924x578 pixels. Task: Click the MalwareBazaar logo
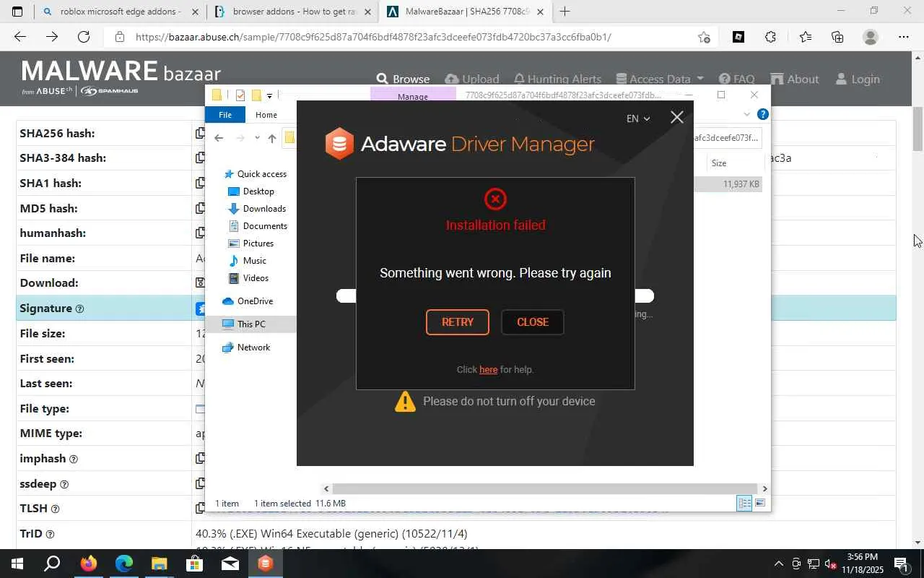[x=121, y=77]
